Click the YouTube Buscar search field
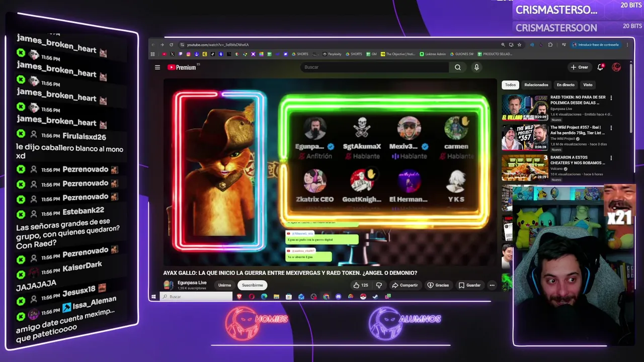 coord(374,67)
